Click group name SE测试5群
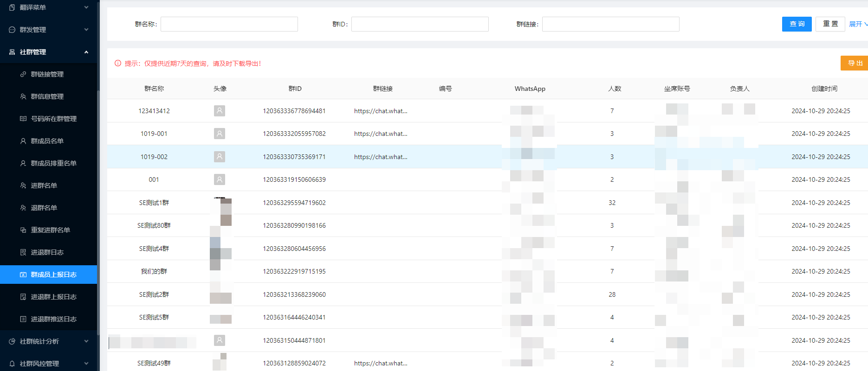 [154, 317]
